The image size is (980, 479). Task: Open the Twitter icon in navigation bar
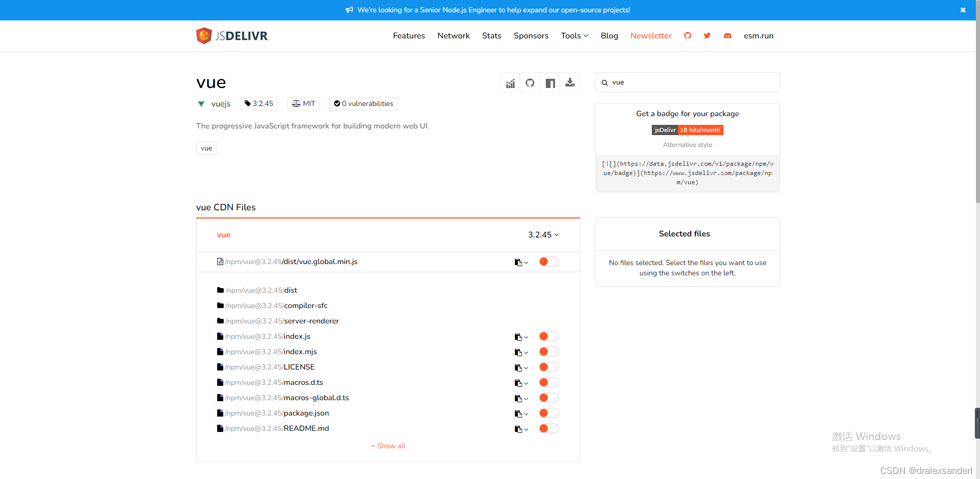click(x=707, y=36)
